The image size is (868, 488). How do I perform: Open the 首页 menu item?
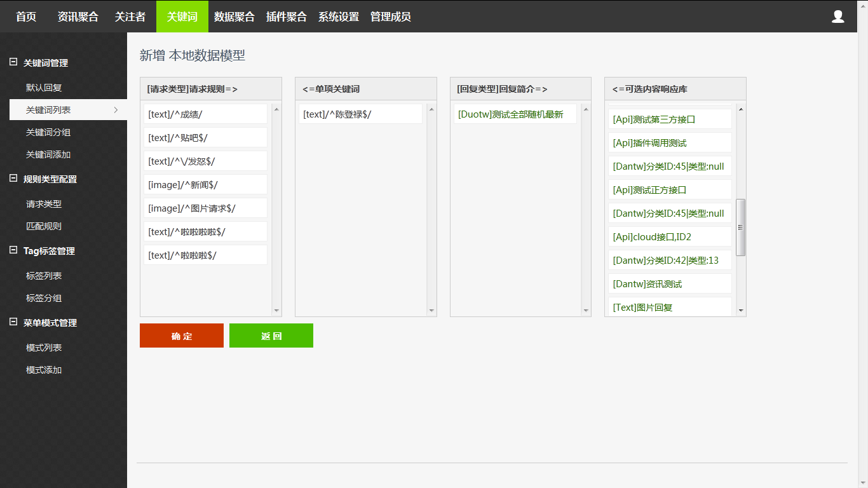(25, 17)
